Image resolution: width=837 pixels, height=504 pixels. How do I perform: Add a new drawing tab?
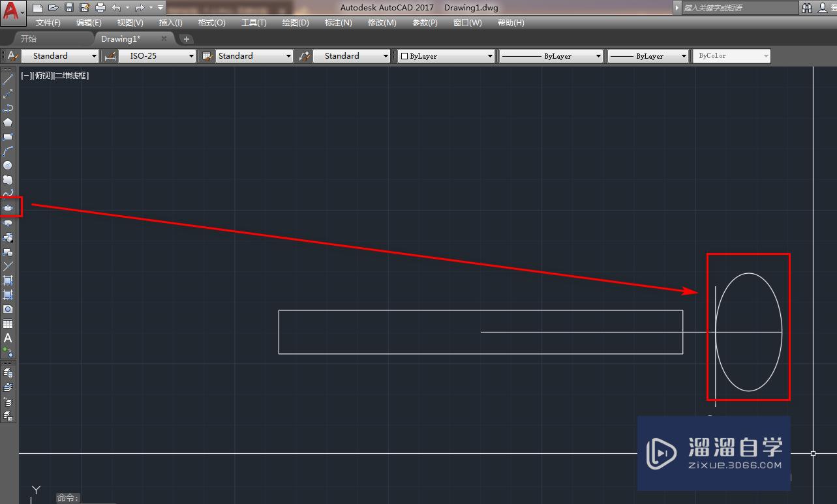click(186, 39)
